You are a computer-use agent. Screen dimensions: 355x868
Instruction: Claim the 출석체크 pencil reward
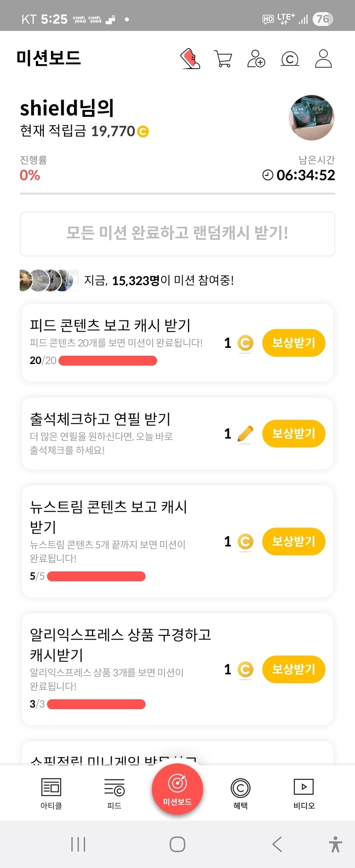pos(293,434)
